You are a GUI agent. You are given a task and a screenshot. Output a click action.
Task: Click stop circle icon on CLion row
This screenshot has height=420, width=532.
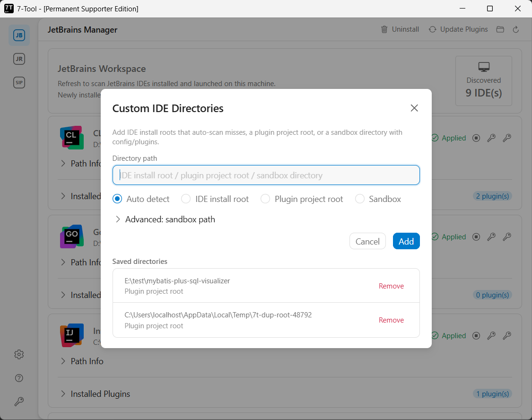coord(476,138)
